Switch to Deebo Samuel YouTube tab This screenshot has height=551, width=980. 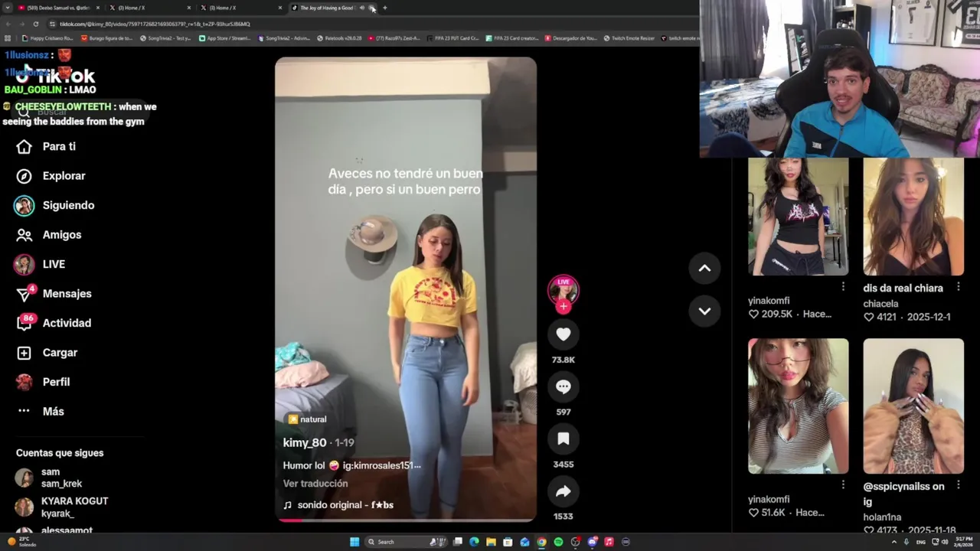57,8
